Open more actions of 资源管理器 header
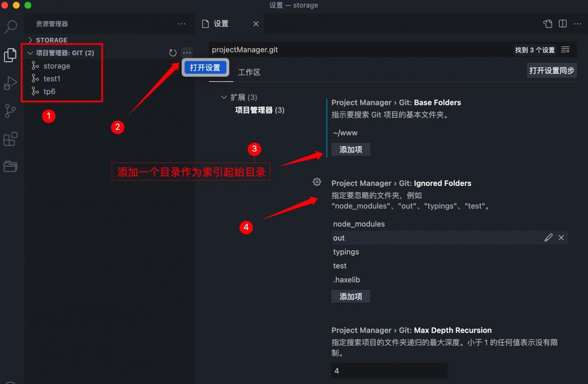Viewport: 588px width, 384px height. [182, 24]
